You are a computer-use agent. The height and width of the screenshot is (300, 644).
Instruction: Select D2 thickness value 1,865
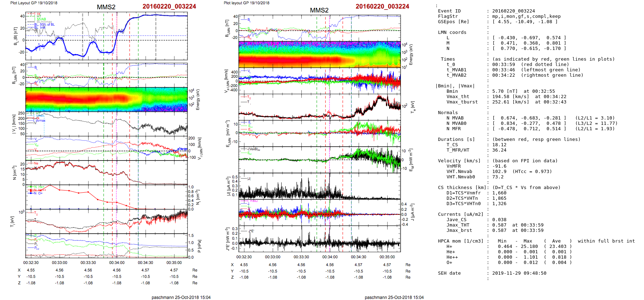499,198
